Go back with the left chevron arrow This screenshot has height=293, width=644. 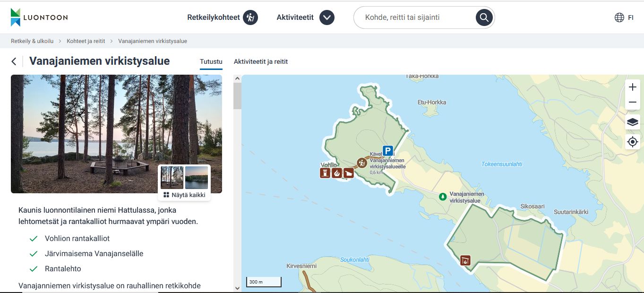tap(14, 61)
